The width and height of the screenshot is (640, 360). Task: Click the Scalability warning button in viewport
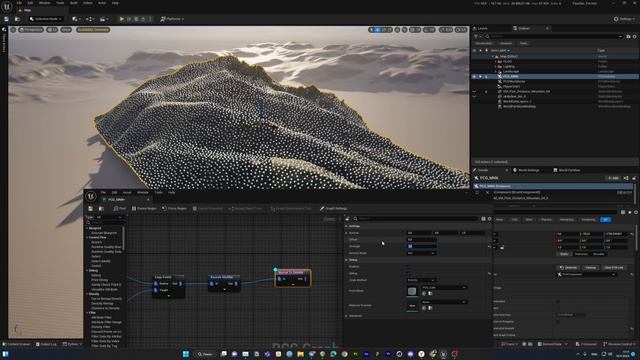93,30
